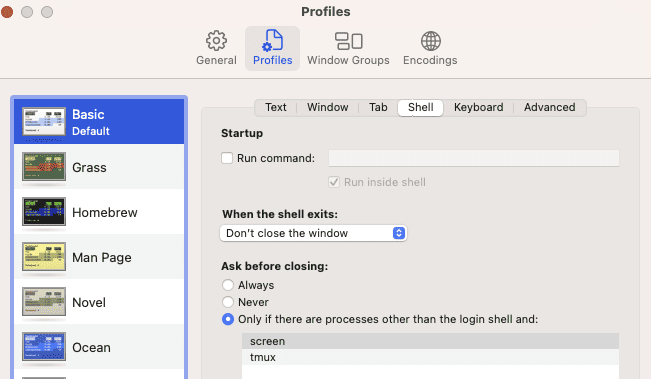The image size is (651, 379).
Task: Click the Ocean profile thumbnail
Action: point(44,347)
